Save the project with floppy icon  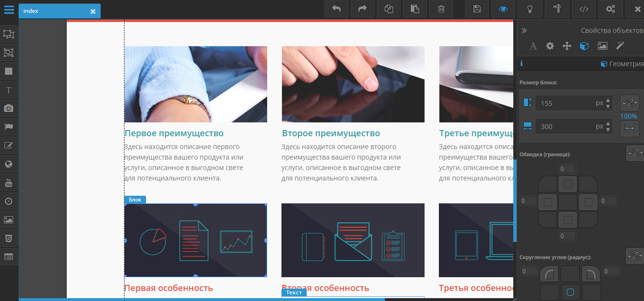pyautogui.click(x=477, y=9)
